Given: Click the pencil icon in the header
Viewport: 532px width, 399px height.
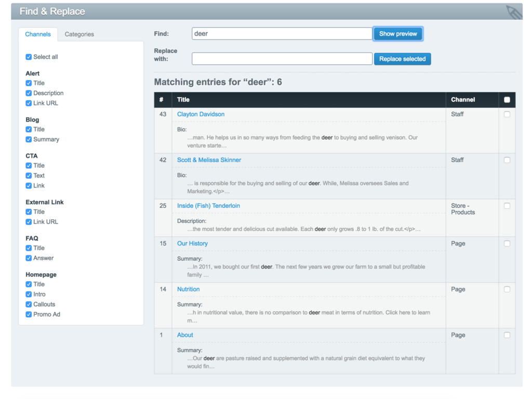Looking at the screenshot, I should click(513, 12).
